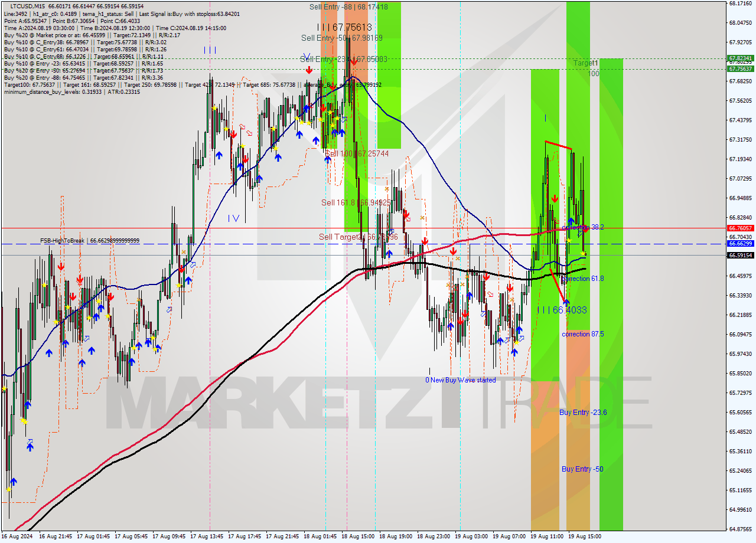Click the 'Buy %10 @ C_Entry38' info line
The width and height of the screenshot is (756, 543).
tap(85, 42)
